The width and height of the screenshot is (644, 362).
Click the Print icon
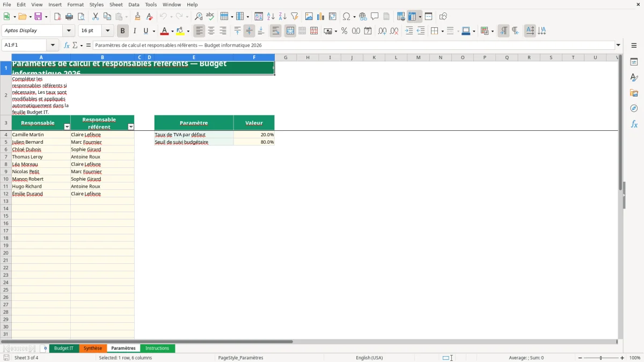pos(69,17)
